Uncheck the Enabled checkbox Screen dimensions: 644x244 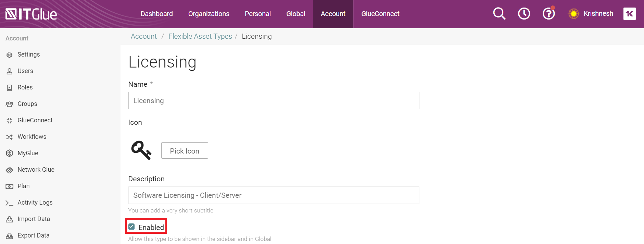(x=131, y=227)
